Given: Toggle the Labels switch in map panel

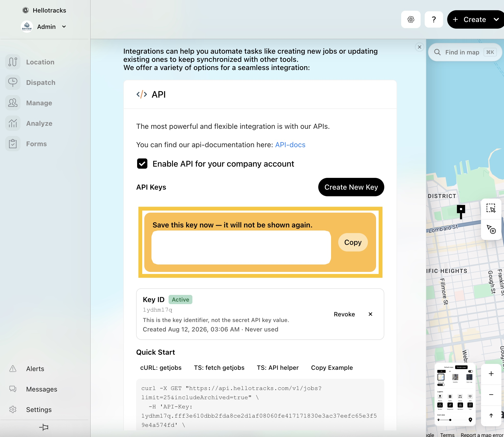Looking at the screenshot, I should pyautogui.click(x=441, y=385).
